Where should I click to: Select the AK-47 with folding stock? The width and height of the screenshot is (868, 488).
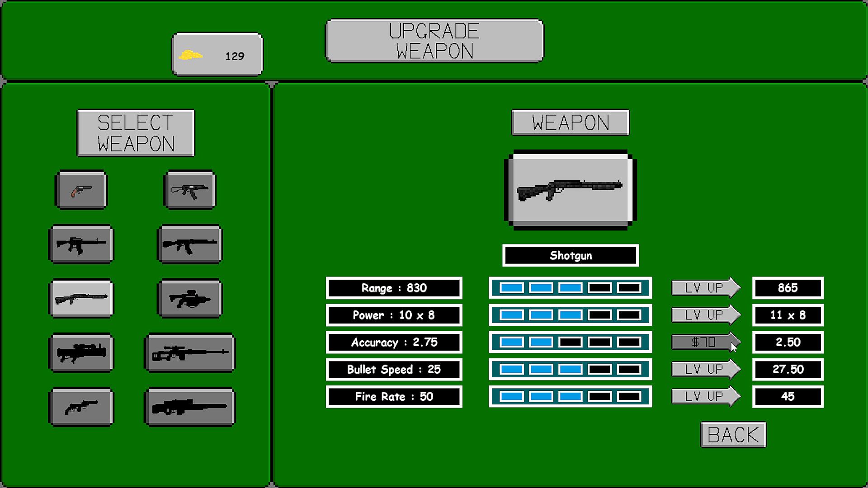click(x=190, y=190)
